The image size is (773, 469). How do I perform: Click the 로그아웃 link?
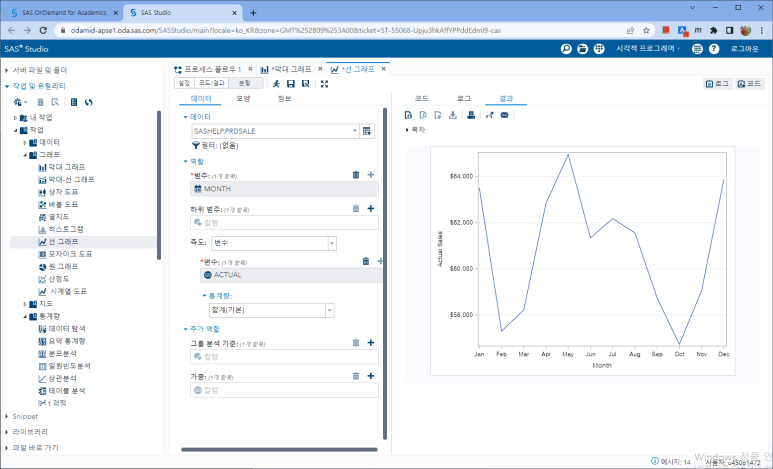point(744,49)
